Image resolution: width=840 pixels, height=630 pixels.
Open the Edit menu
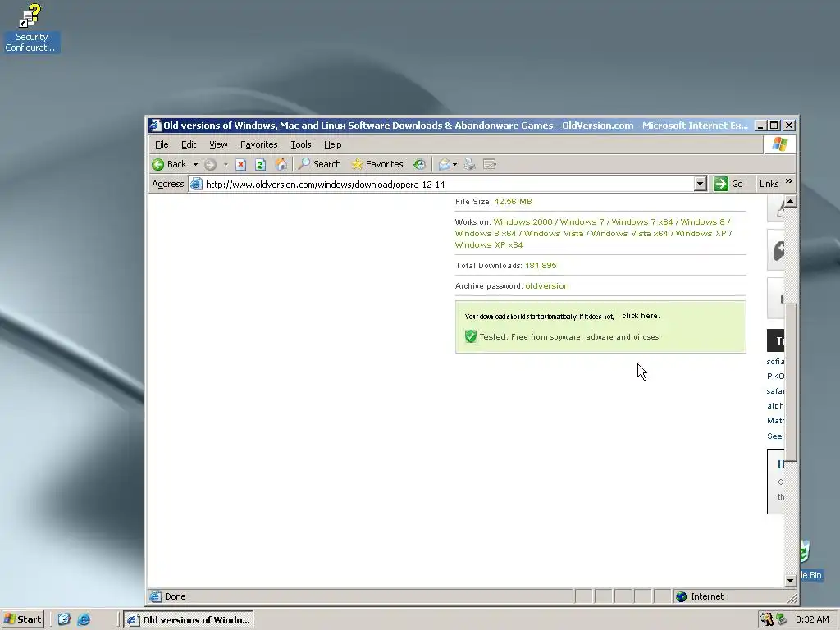189,144
